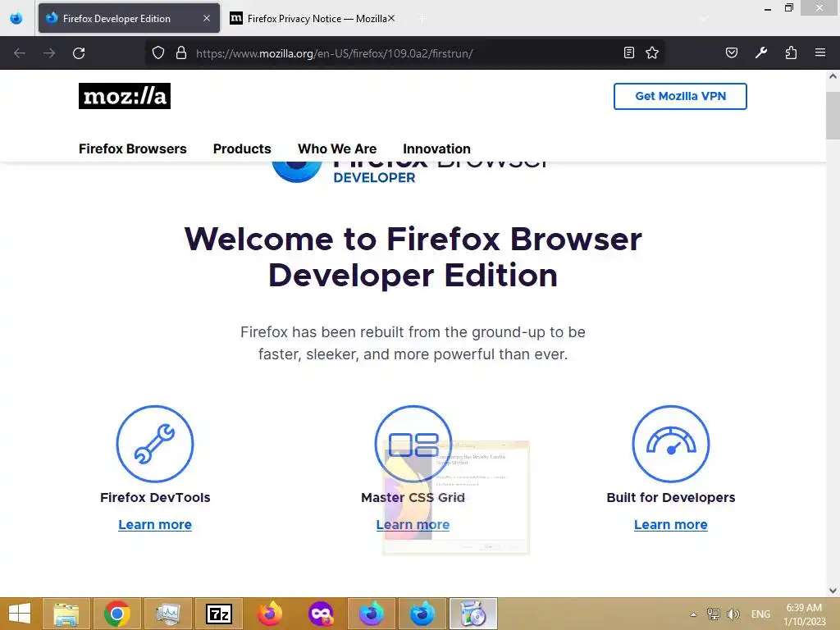Open the Windows Start button
This screenshot has height=630, width=840.
[20, 614]
